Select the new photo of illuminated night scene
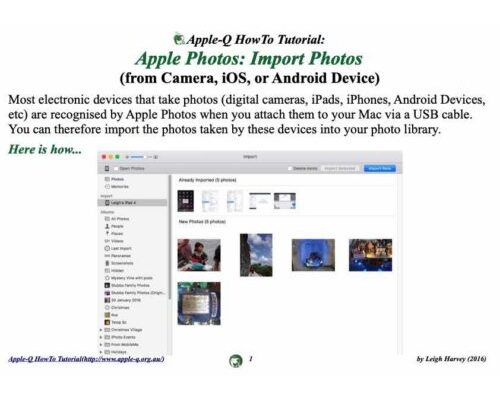This screenshot has height=400, width=500. [370, 255]
